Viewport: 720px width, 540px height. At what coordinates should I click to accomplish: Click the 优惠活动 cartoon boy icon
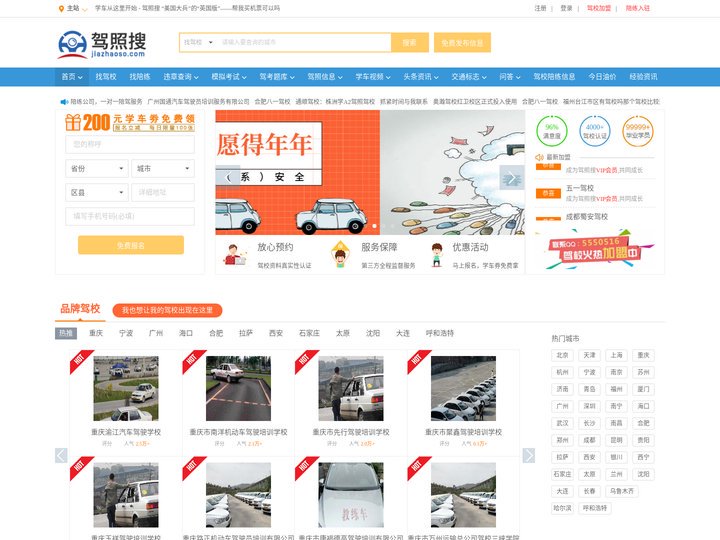[437, 255]
